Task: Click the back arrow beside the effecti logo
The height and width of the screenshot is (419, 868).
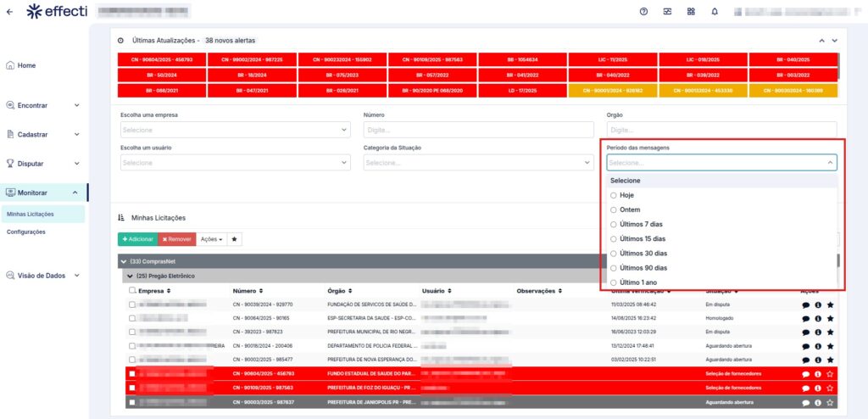Action: tap(9, 11)
